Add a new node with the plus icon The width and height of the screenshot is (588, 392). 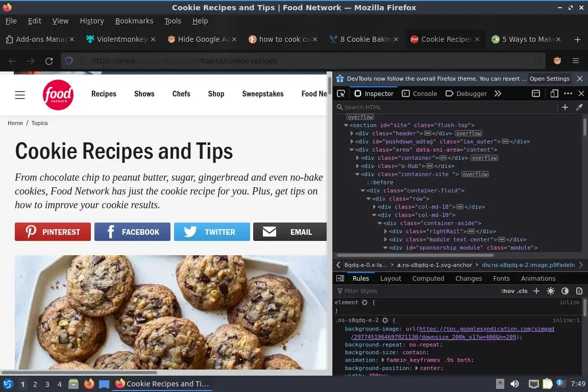tap(565, 107)
